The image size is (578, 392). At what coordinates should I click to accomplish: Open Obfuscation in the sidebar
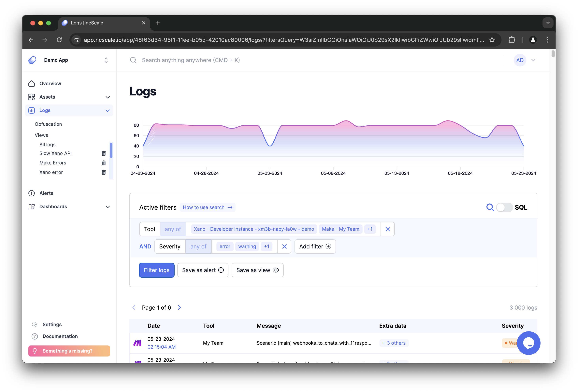[x=48, y=124]
